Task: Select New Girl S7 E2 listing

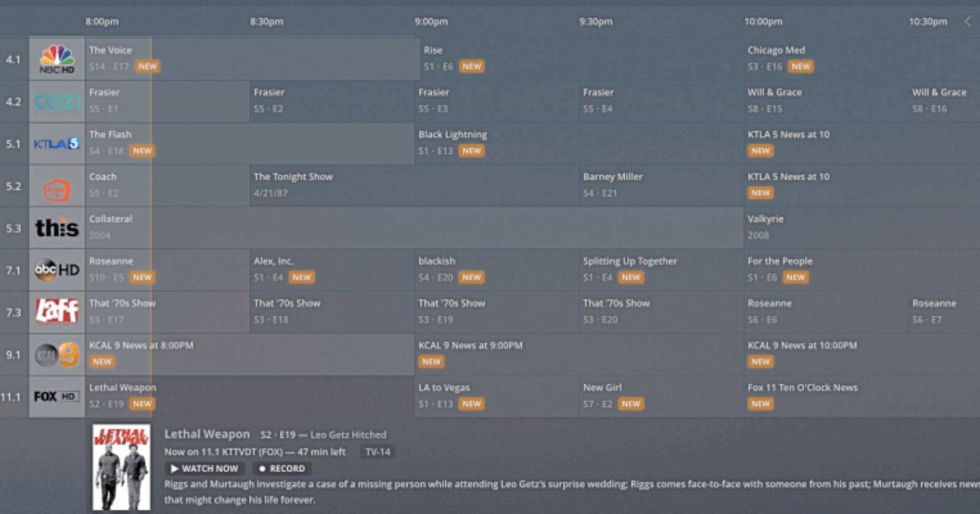Action: 661,397
